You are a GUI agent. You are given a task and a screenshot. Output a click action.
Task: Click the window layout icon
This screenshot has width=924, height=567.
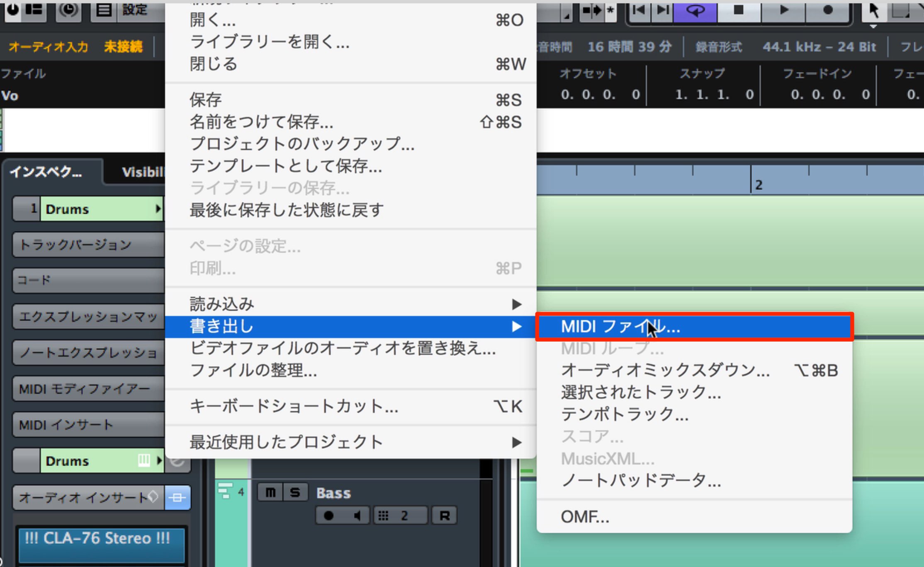point(34,10)
